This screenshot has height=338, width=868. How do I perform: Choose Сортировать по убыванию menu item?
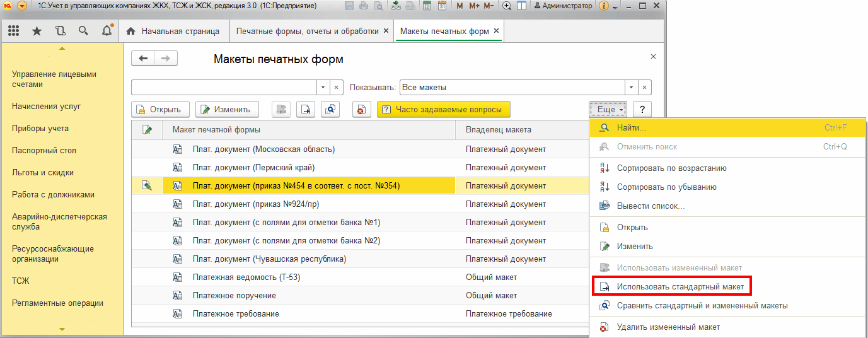pos(728,187)
